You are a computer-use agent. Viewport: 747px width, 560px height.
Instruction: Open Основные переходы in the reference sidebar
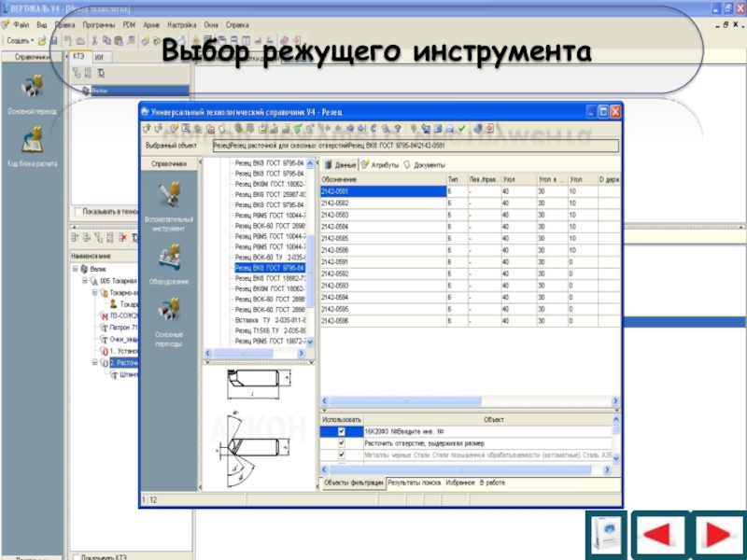(169, 311)
